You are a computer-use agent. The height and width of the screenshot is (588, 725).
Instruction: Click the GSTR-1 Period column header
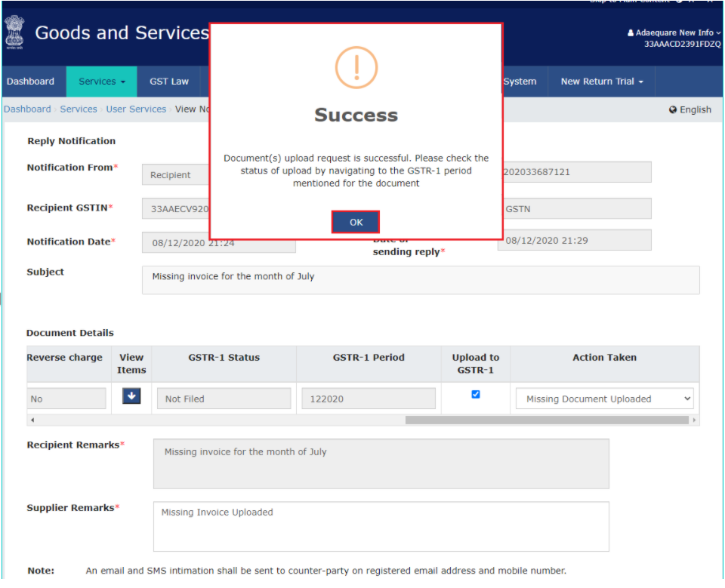[x=369, y=357]
